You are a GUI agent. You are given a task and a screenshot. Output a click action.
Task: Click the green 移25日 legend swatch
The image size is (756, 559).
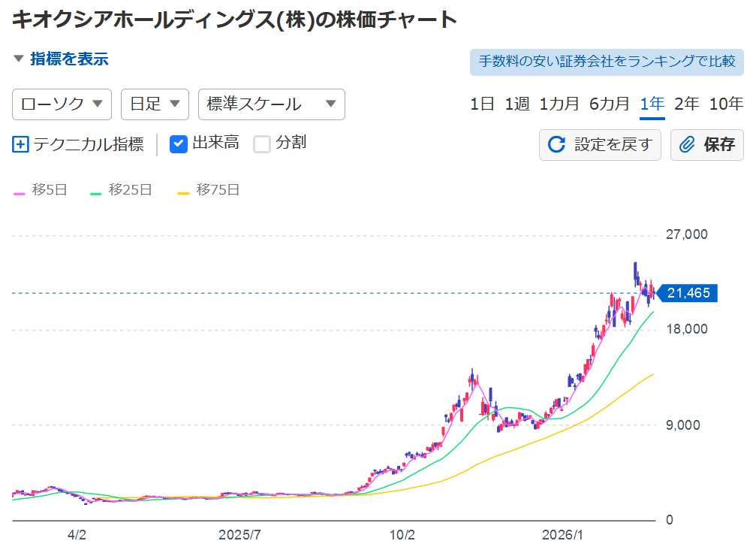click(96, 192)
